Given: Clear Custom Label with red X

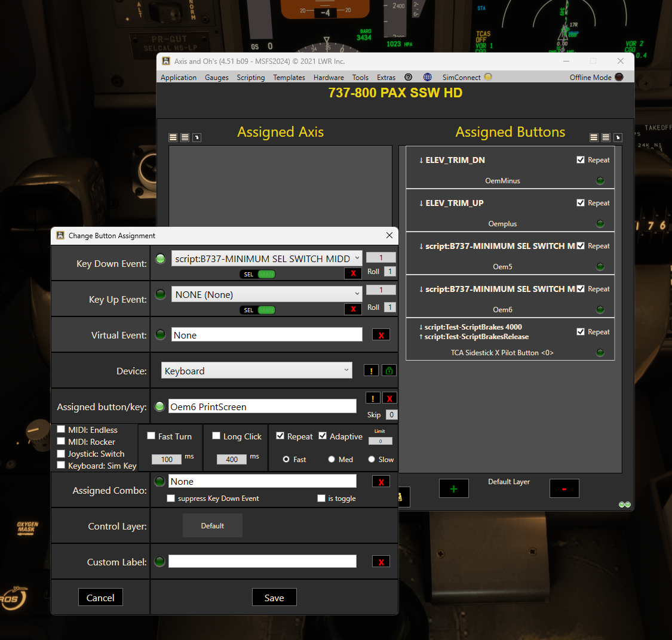Looking at the screenshot, I should click(x=381, y=562).
